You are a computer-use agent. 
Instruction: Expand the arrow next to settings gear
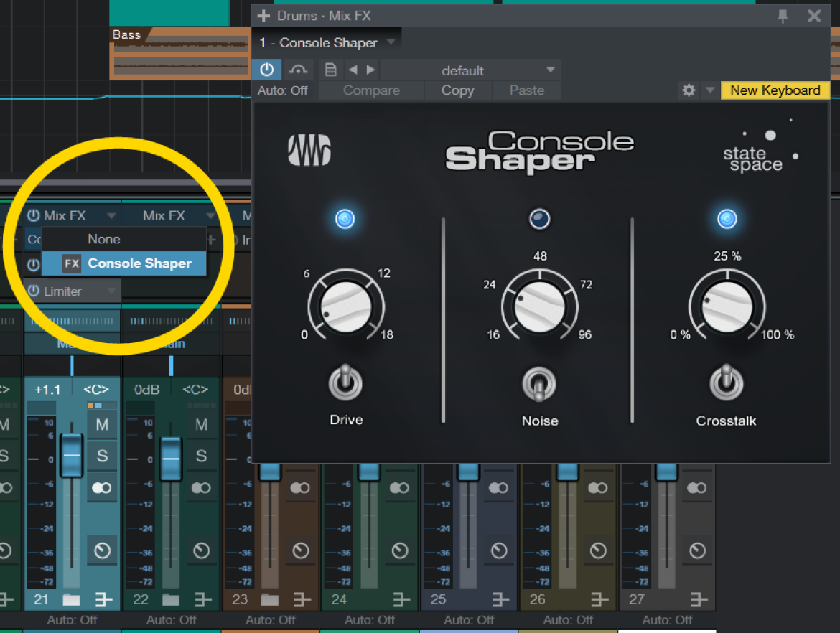tap(710, 90)
